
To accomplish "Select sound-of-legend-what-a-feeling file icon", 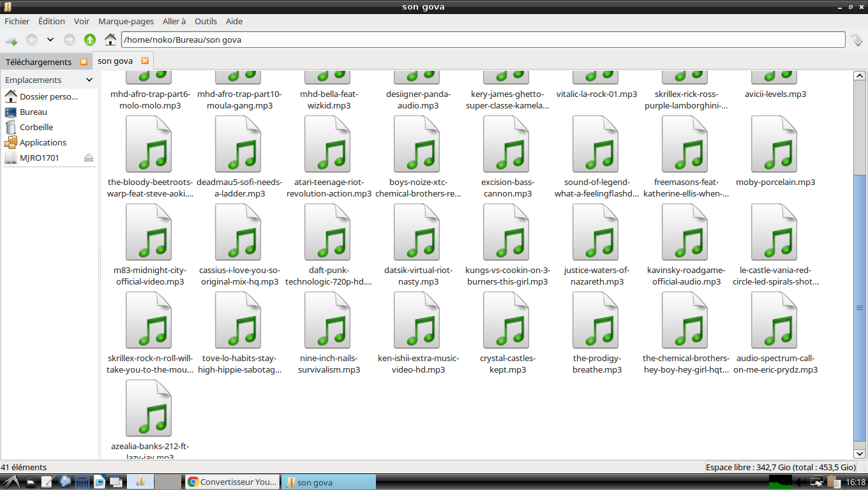I will click(x=597, y=144).
